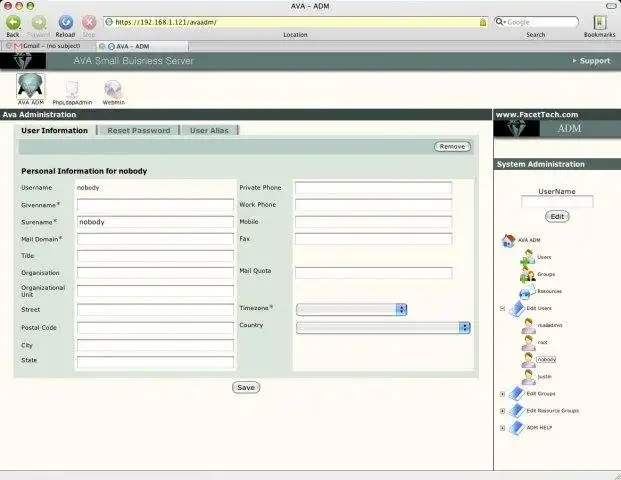Click the Street input field

point(155,310)
